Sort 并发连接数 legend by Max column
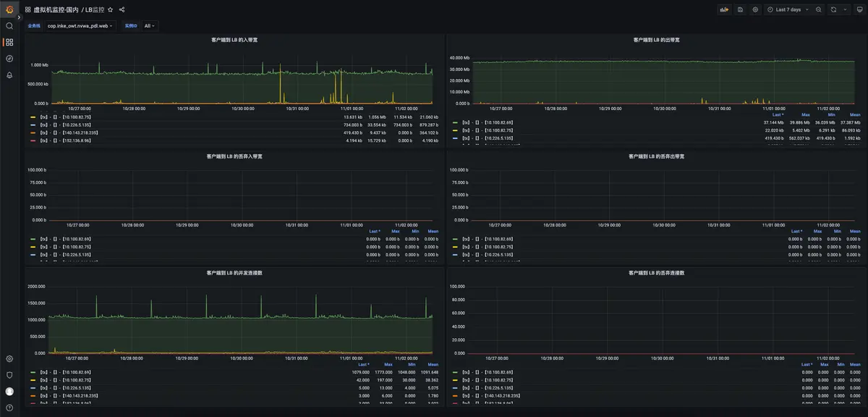This screenshot has height=417, width=868. tap(388, 364)
